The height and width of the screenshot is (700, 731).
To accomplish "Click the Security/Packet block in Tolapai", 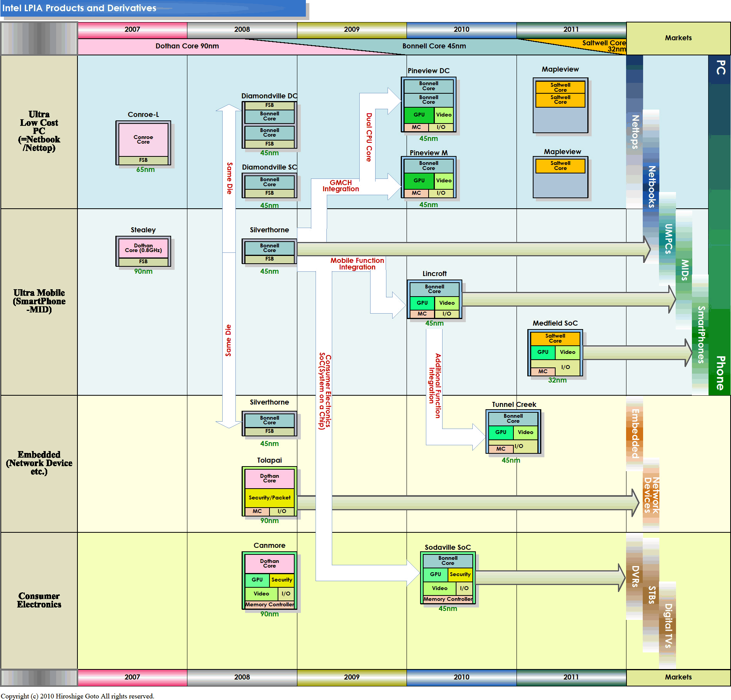I will (269, 498).
